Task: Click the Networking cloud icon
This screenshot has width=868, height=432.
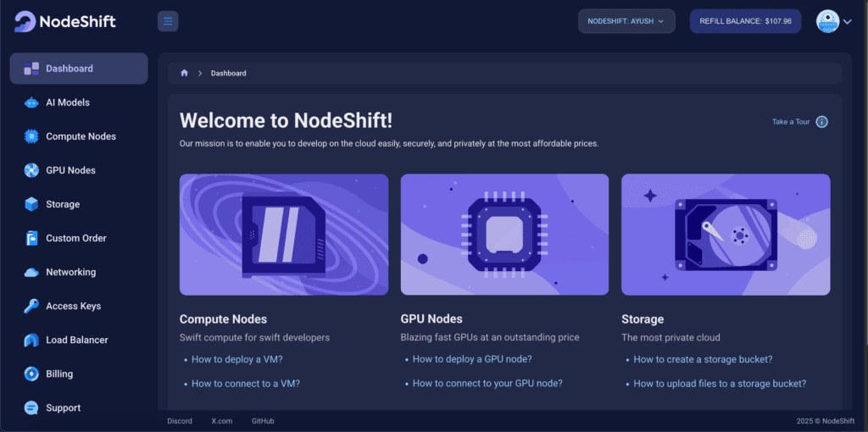Action: [31, 272]
